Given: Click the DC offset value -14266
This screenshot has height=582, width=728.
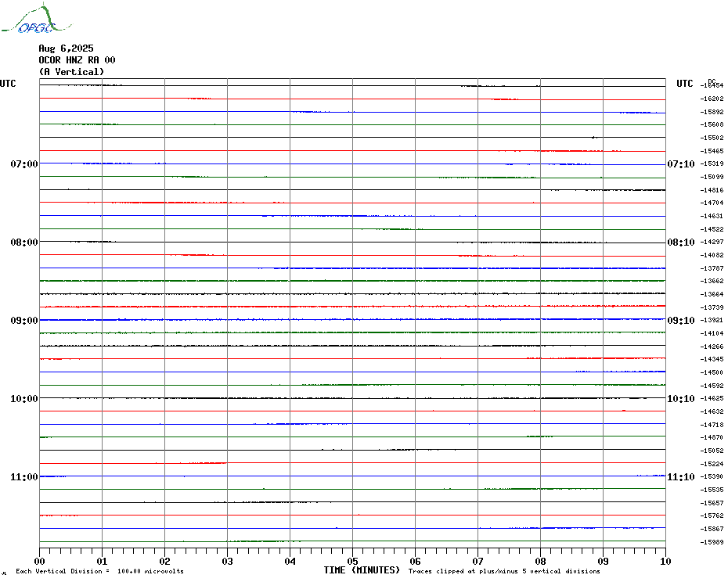Looking at the screenshot, I should [712, 347].
